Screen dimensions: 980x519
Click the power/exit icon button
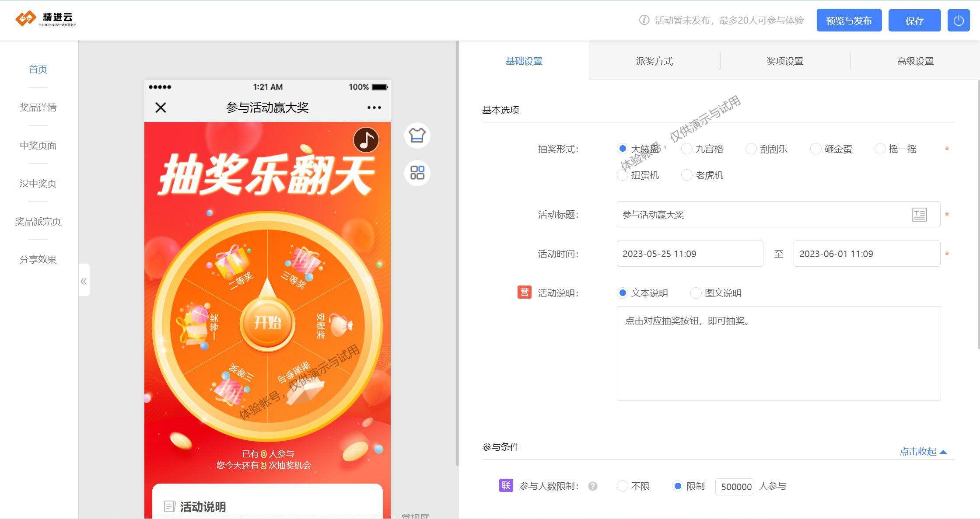959,21
